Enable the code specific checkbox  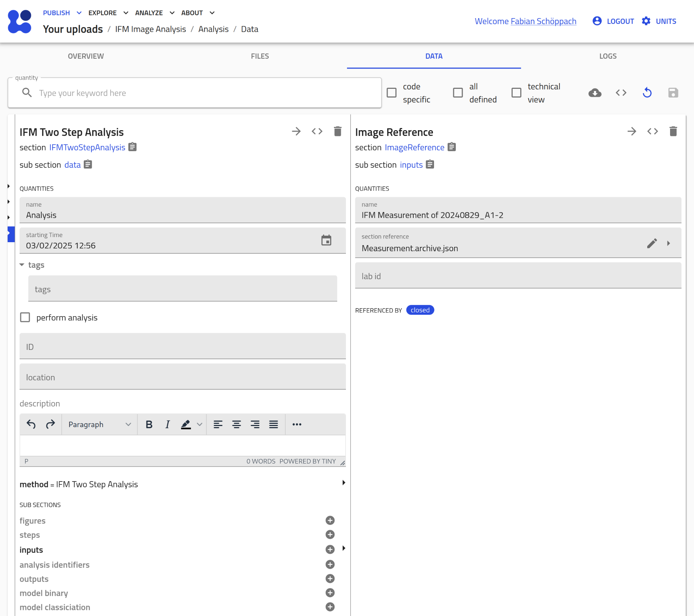(x=392, y=93)
